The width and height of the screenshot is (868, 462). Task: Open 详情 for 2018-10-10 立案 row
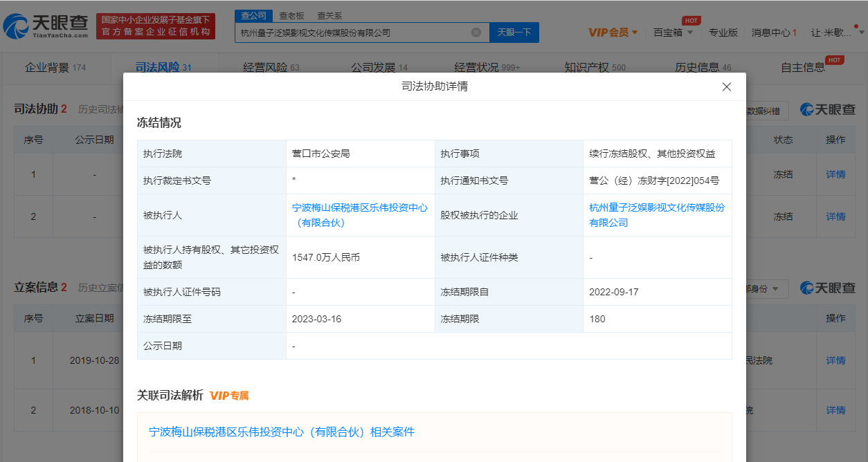point(835,410)
